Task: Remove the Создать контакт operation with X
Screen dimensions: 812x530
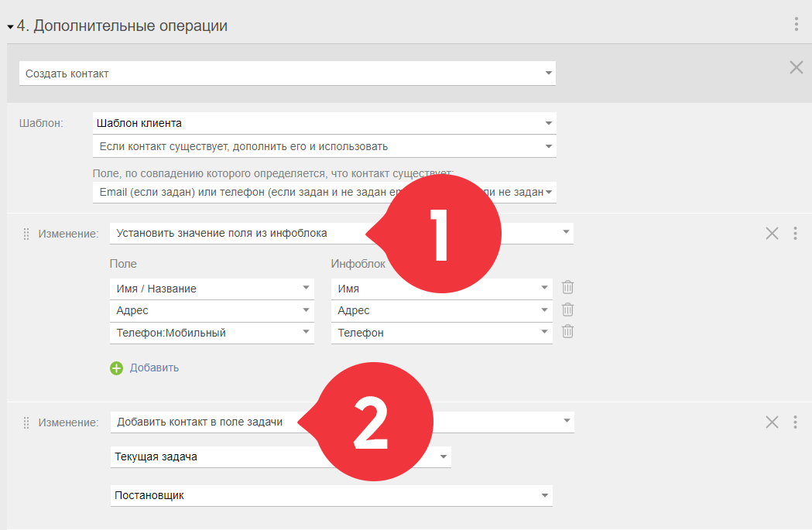Action: 796,67
